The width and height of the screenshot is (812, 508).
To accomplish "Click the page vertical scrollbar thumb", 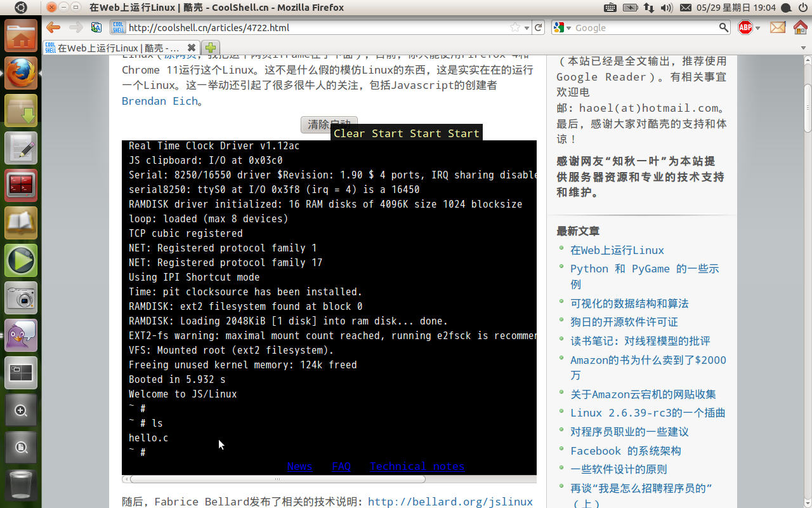I will (808, 108).
